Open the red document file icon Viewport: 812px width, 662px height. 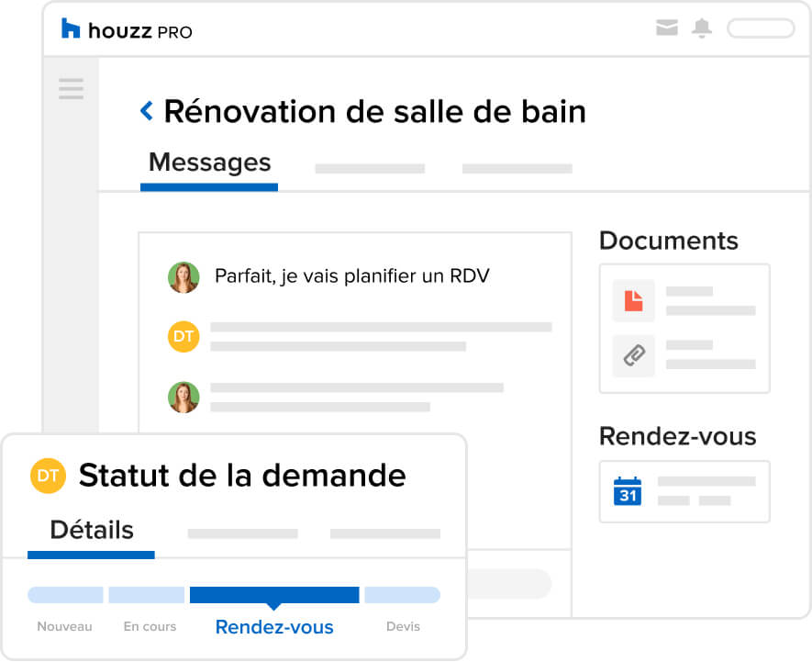pyautogui.click(x=633, y=300)
